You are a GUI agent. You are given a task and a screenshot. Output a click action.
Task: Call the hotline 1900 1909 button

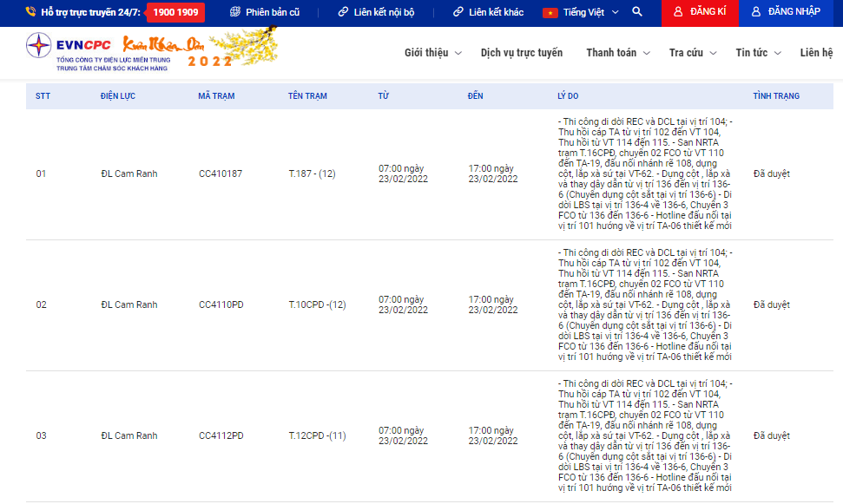click(175, 12)
